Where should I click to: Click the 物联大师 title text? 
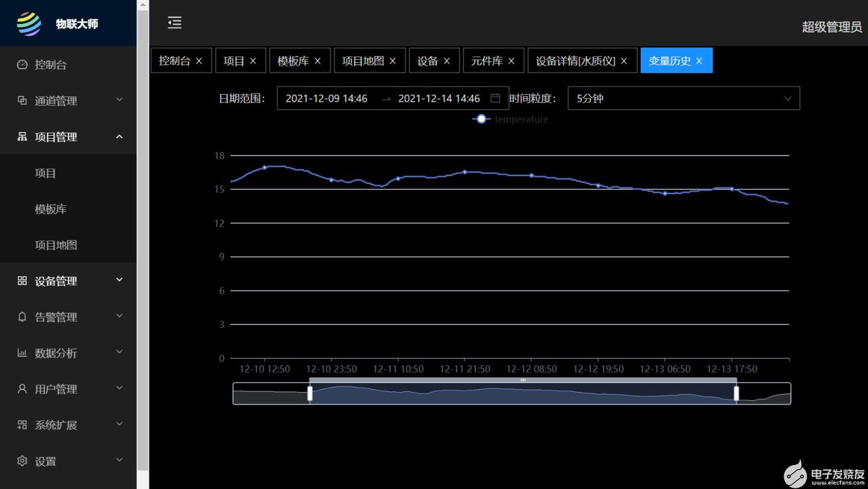pyautogui.click(x=77, y=24)
